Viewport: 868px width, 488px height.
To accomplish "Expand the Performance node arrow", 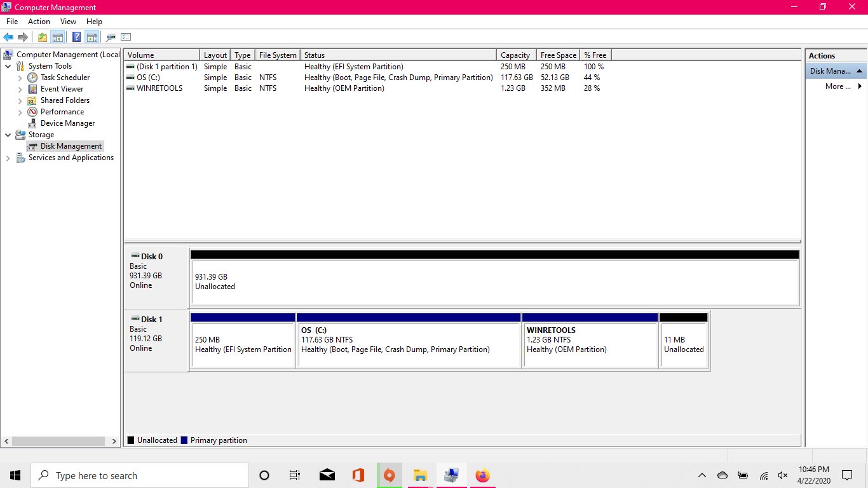I will pos(20,112).
